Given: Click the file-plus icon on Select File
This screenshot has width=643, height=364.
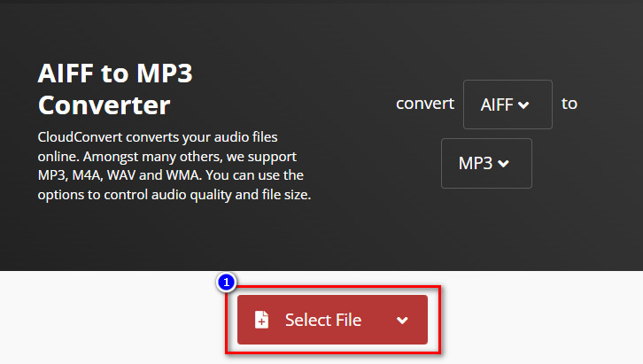Looking at the screenshot, I should point(261,320).
